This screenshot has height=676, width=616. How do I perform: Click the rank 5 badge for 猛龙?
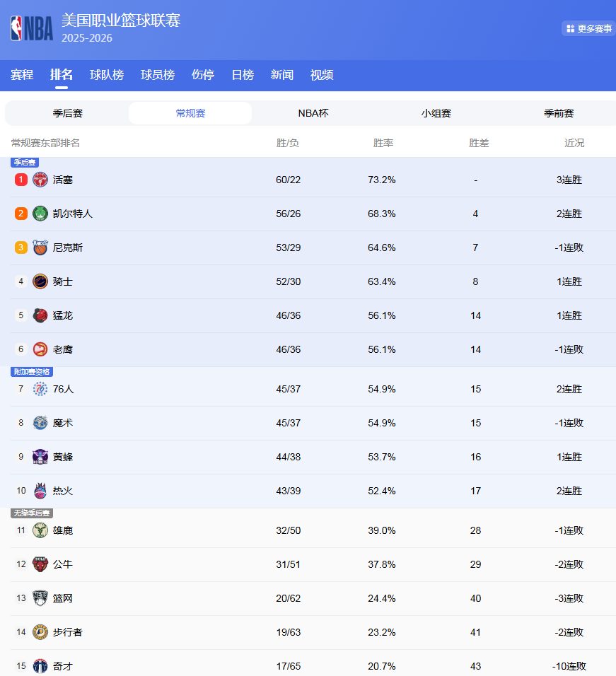[21, 315]
